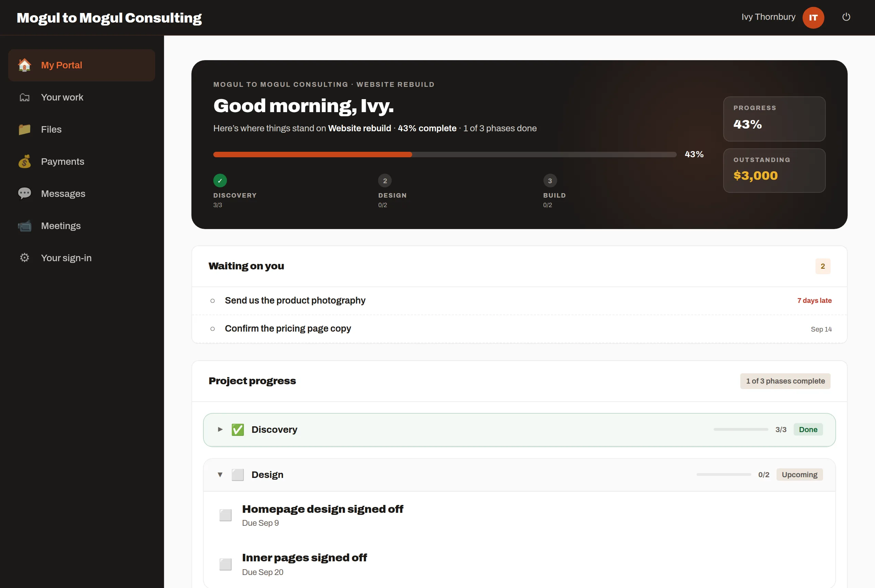
Task: Collapse the Design phase triangle
Action: 220,475
